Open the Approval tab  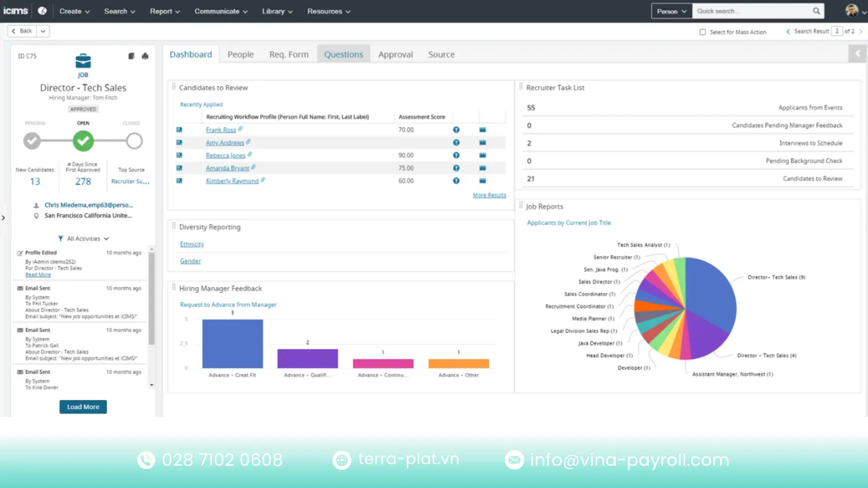click(x=395, y=54)
